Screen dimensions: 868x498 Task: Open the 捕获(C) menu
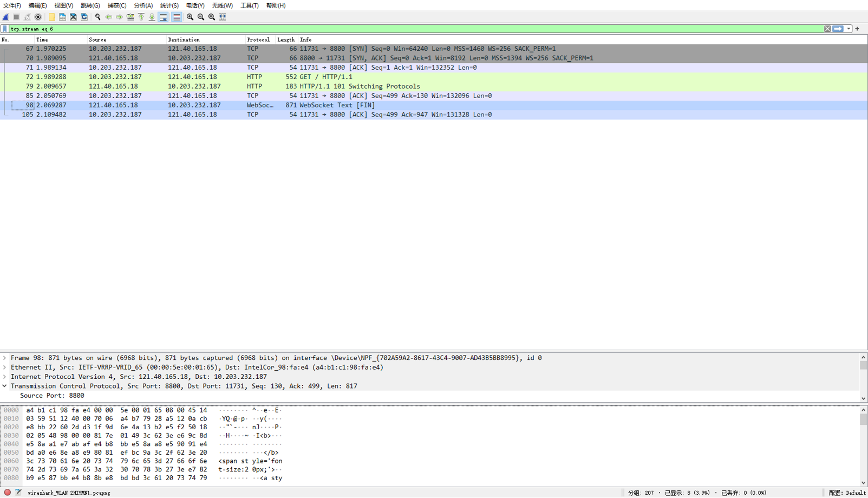point(117,5)
